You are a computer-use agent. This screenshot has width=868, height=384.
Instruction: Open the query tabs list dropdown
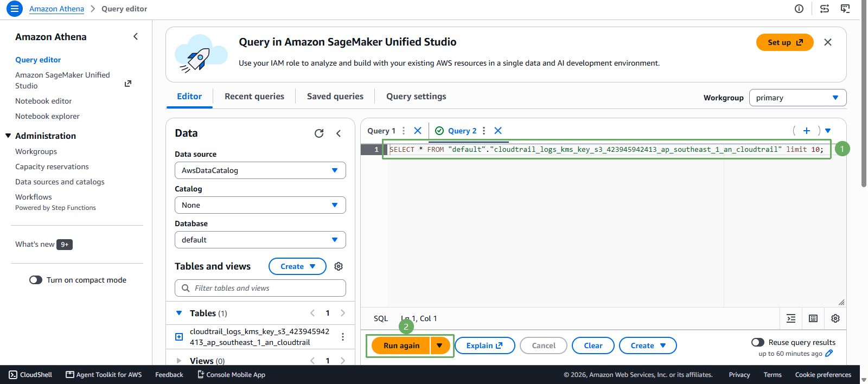click(x=828, y=131)
